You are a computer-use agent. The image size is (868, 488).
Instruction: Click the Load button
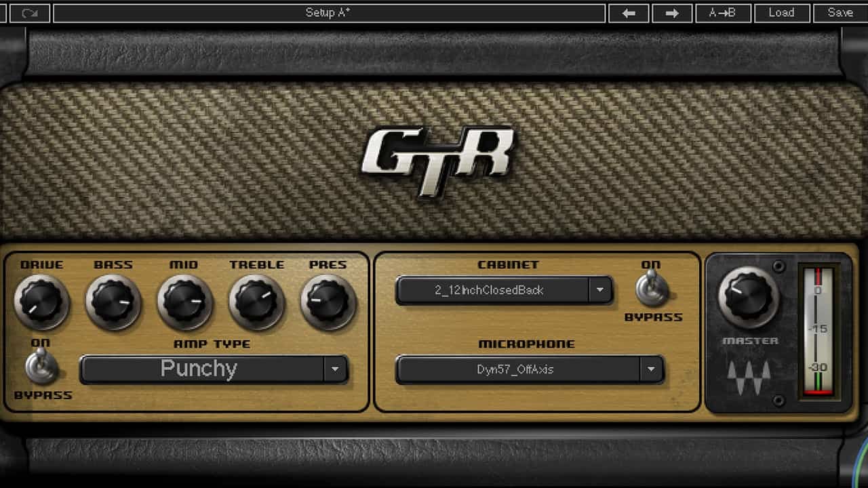(781, 13)
